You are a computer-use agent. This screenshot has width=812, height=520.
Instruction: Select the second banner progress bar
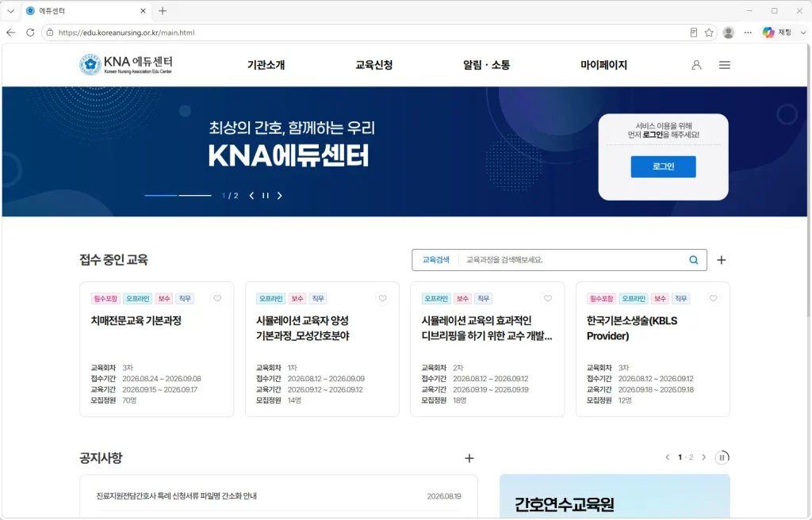(195, 195)
